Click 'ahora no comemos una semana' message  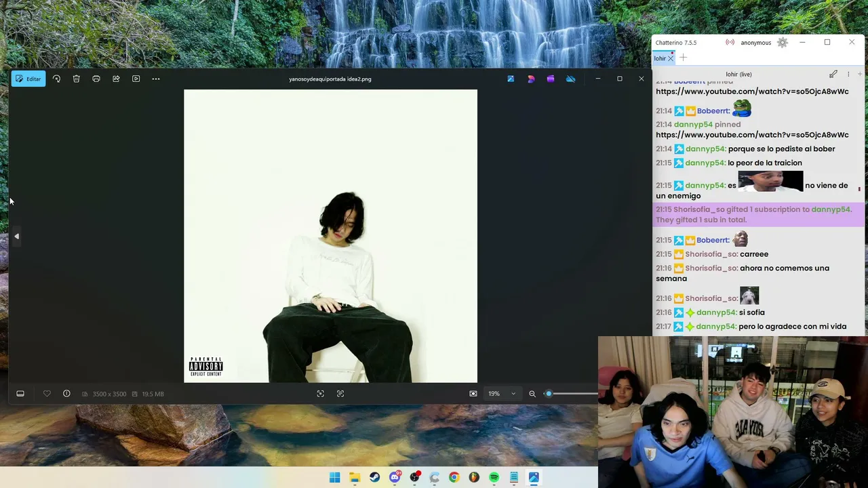(x=743, y=273)
